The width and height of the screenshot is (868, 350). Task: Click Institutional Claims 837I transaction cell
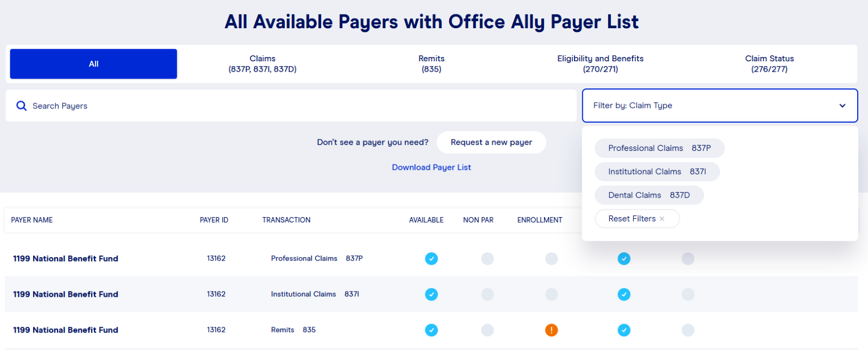[315, 294]
